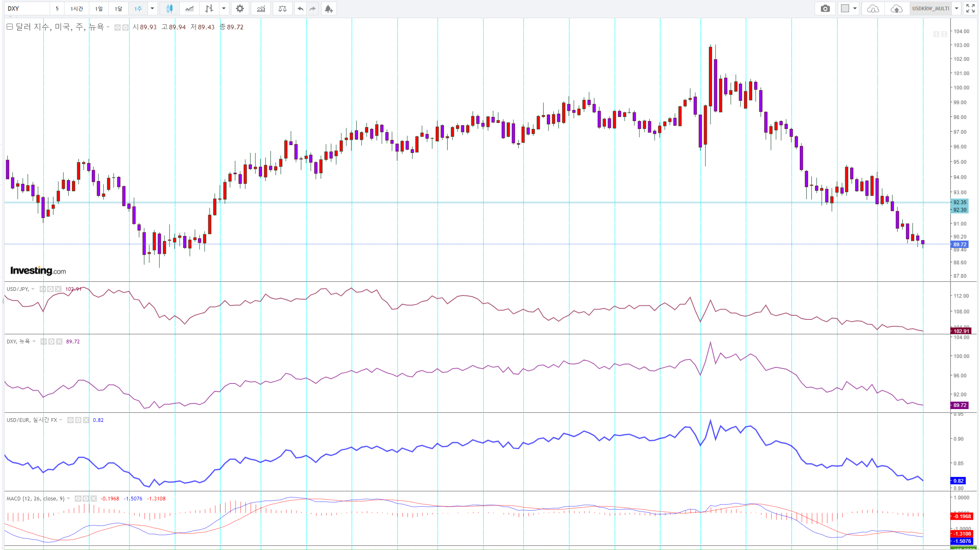Open the USDKRW_MULTI layout dropdown arrow
The image size is (980, 550).
[956, 9]
